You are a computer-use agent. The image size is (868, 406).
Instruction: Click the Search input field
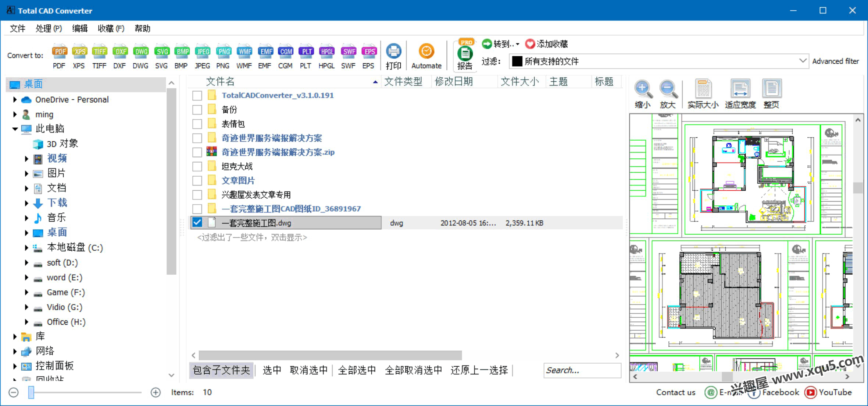pyautogui.click(x=582, y=370)
